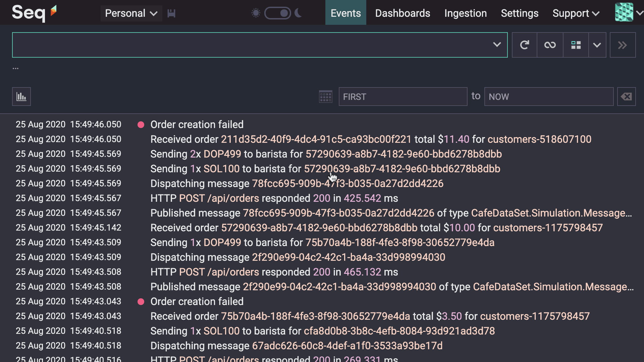Click order ID 211d35d2-40f9-4dc4-91c5-ca93bc00f221
Viewport: 644px width, 362px height.
316,139
